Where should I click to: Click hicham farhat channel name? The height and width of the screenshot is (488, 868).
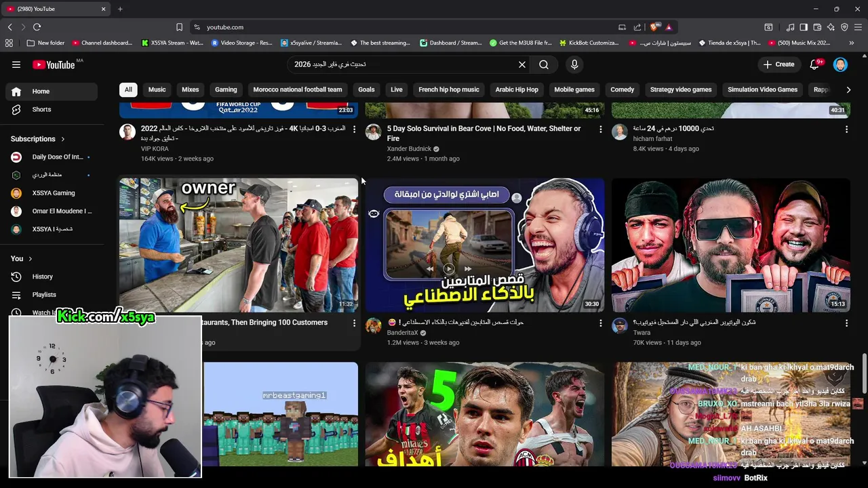click(652, 139)
